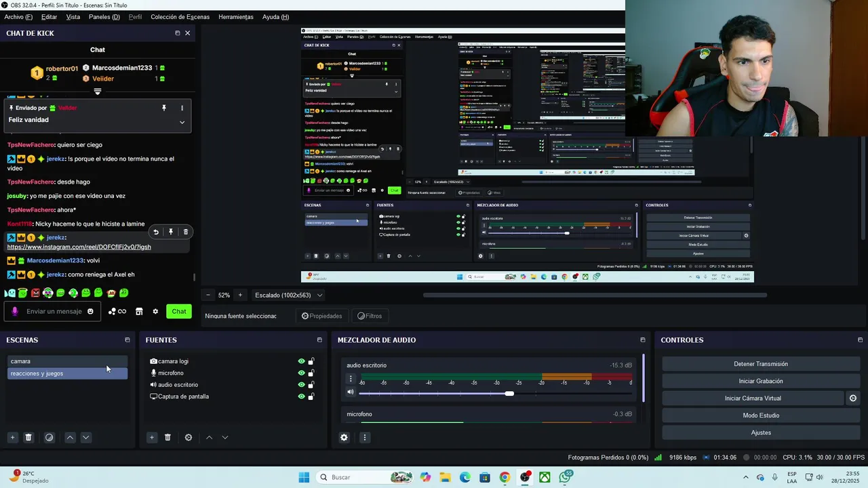Undock the Escenas panel

coord(127,340)
